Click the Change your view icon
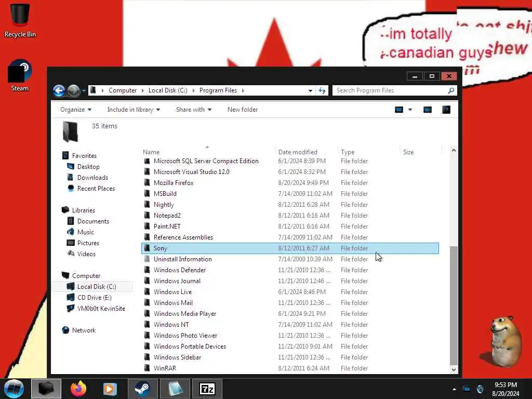 pyautogui.click(x=399, y=110)
